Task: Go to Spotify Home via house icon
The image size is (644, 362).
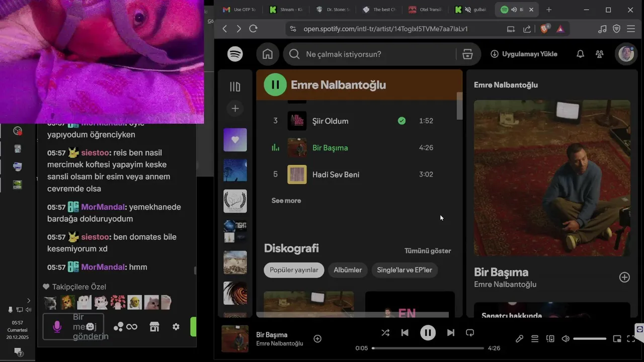Action: (268, 54)
